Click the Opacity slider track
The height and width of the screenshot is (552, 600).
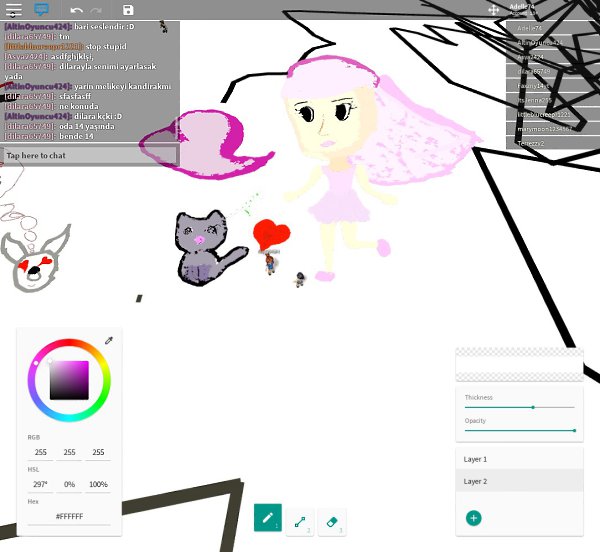(519, 430)
